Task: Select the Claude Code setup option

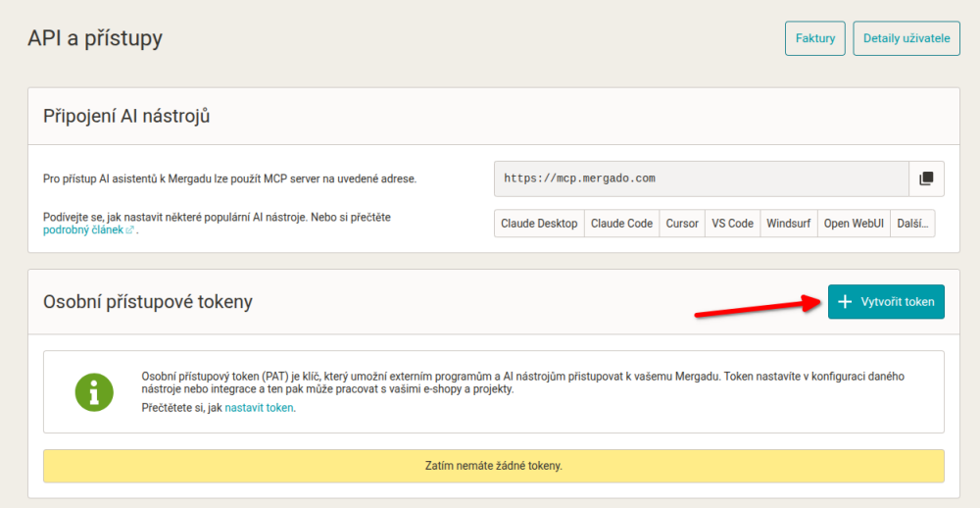Action: (x=622, y=224)
